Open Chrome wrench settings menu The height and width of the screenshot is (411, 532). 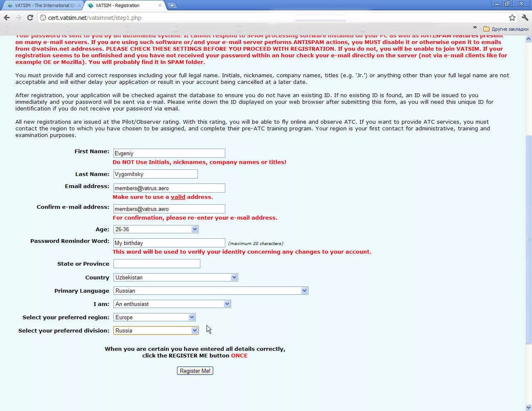point(525,17)
